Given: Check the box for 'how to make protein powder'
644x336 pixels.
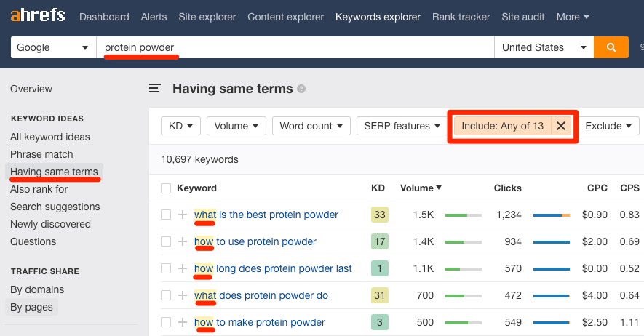Looking at the screenshot, I should tap(166, 322).
